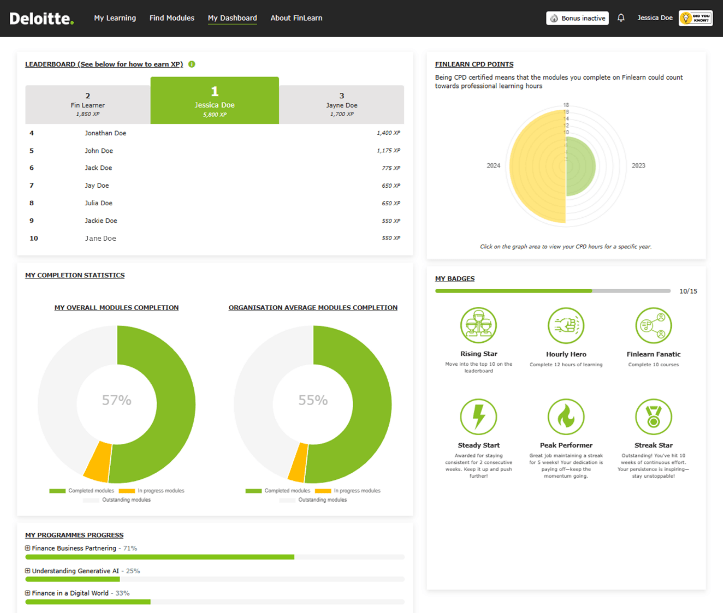Toggle In progress modules legend in organisation chart
Image resolution: width=723 pixels, height=613 pixels.
347,491
